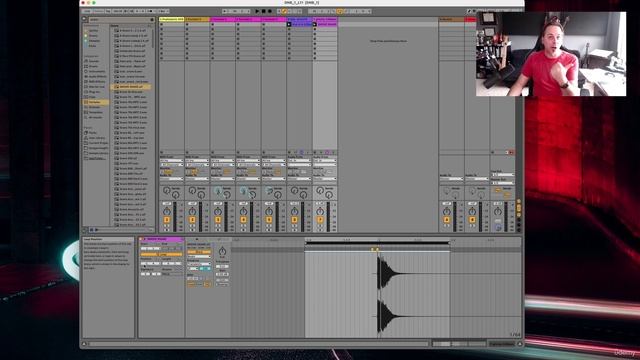Image resolution: width=640 pixels, height=360 pixels.
Task: Select the highlighted sample file in browser
Action: point(131,87)
